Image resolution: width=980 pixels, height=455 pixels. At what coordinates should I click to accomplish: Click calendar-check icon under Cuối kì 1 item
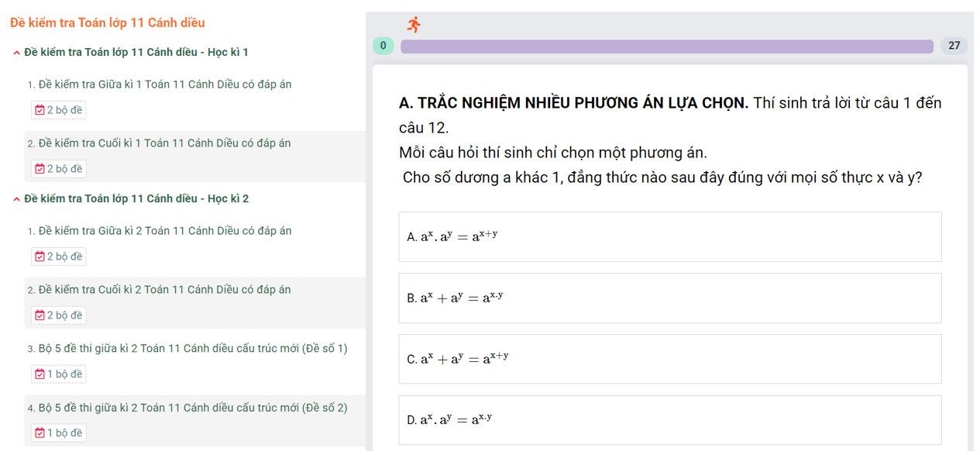40,169
